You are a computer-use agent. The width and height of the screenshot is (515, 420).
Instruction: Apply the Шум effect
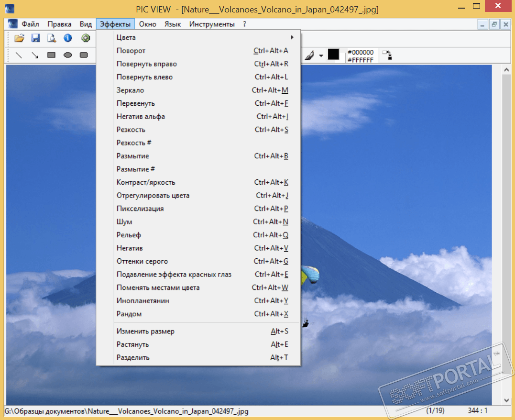pyautogui.click(x=198, y=221)
